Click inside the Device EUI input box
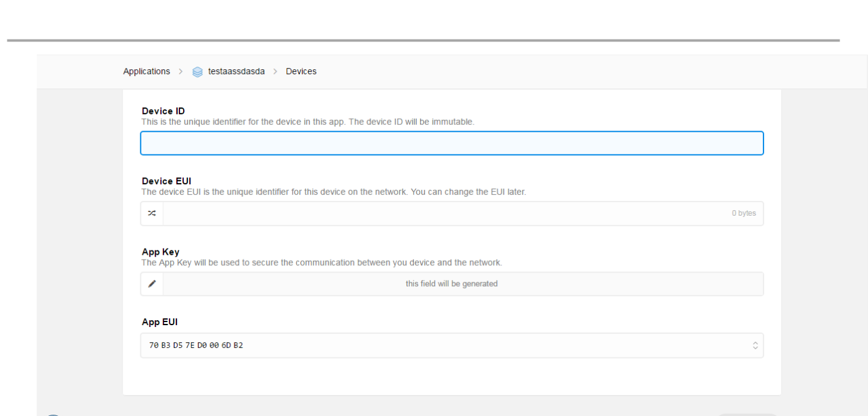The width and height of the screenshot is (868, 416). pyautogui.click(x=445, y=213)
